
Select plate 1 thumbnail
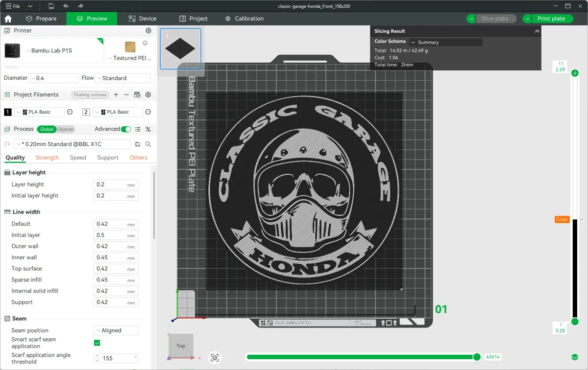click(x=180, y=49)
